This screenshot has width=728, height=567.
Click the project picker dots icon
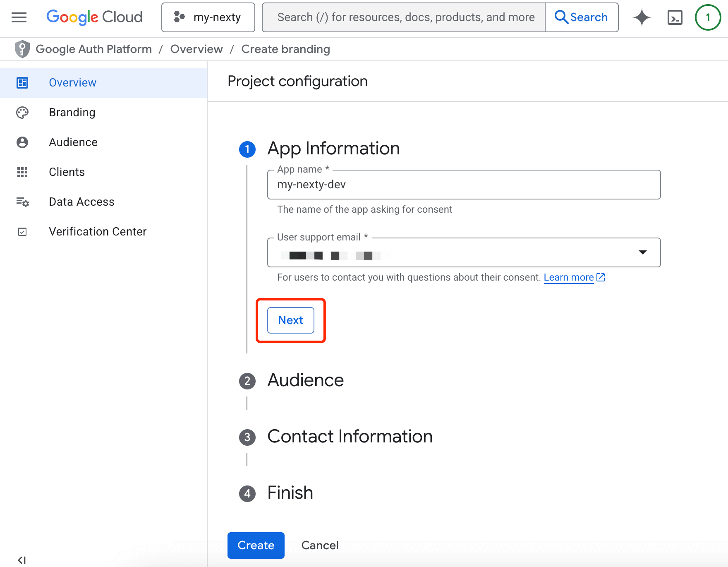[179, 17]
